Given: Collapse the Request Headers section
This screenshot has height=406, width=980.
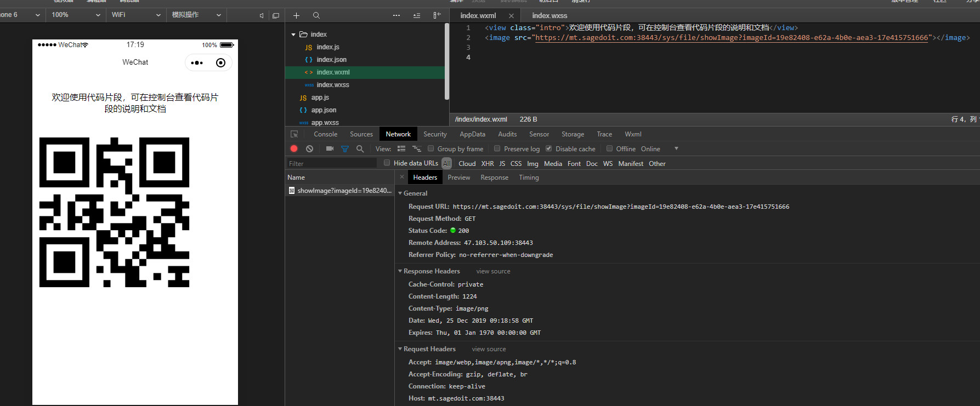Looking at the screenshot, I should 400,349.
